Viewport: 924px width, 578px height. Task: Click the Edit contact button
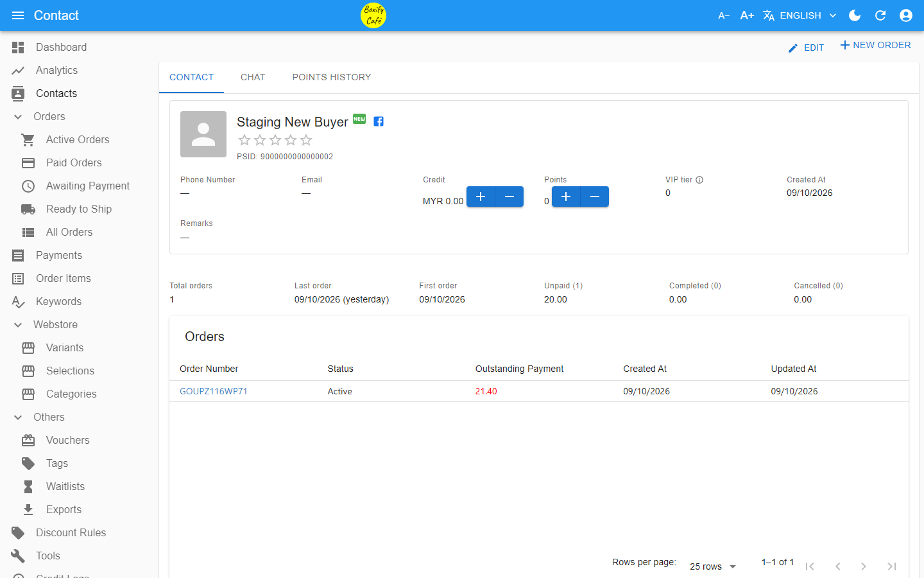(x=806, y=48)
